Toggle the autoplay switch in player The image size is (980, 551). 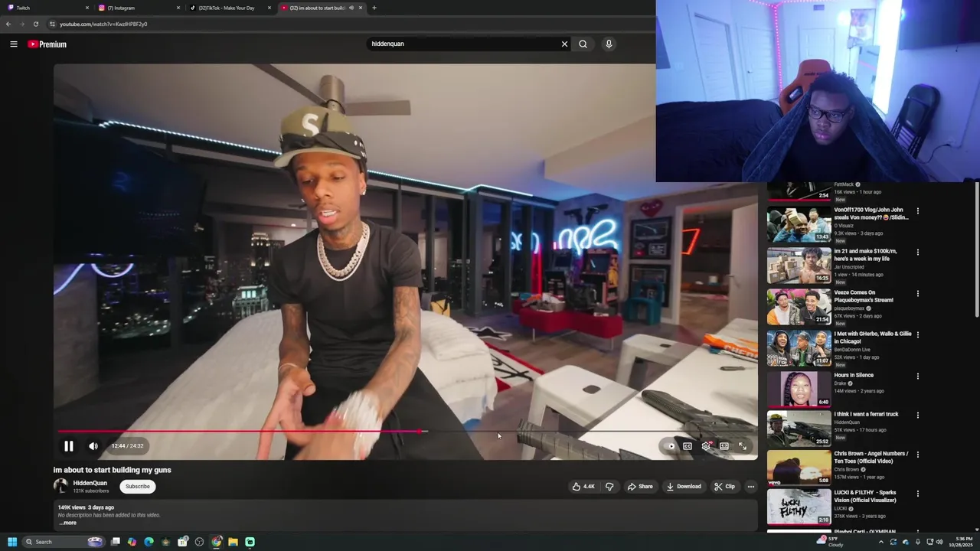pyautogui.click(x=670, y=446)
